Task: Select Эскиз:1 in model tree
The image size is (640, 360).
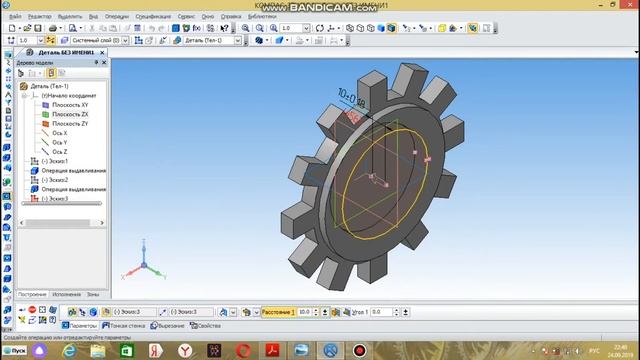Action: coord(55,161)
